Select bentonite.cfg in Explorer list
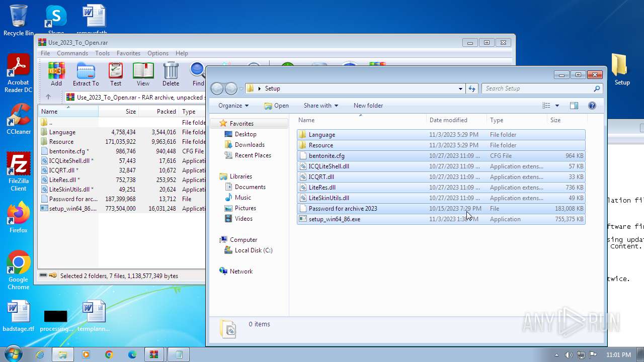This screenshot has height=362, width=644. 441,156
